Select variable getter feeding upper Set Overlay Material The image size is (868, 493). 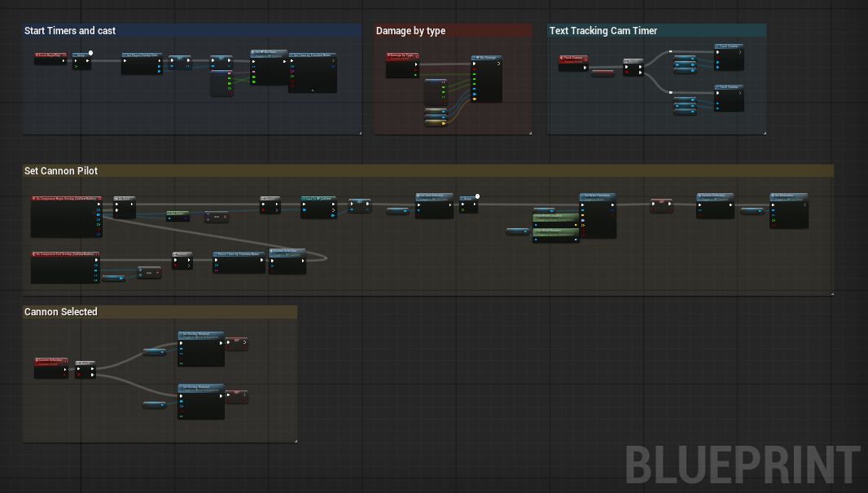155,352
